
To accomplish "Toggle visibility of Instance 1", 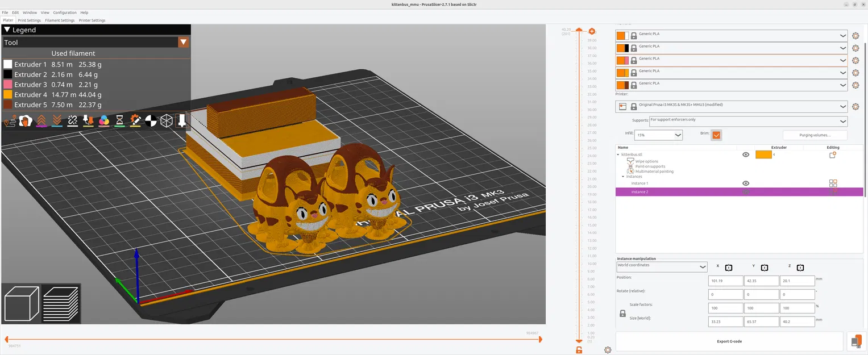I will (746, 183).
